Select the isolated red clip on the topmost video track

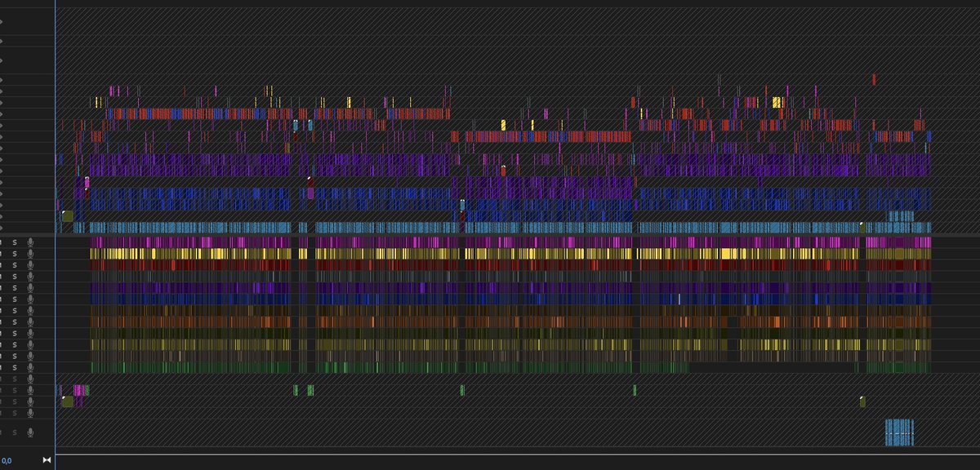tap(874, 79)
